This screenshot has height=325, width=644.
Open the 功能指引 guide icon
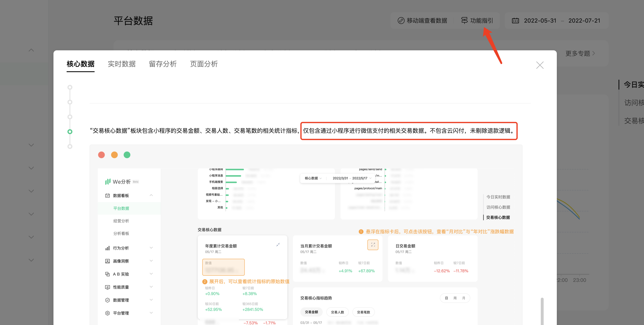pos(464,21)
